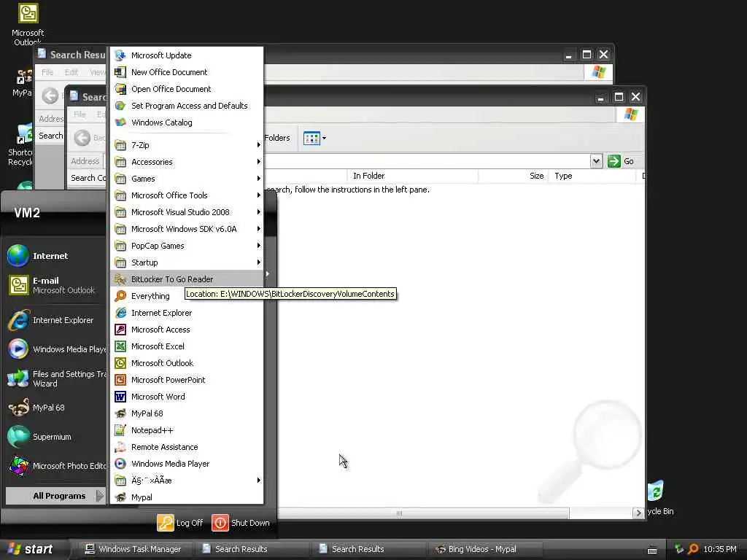Click New Office Document entry
This screenshot has height=560, width=747.
coord(187,72)
